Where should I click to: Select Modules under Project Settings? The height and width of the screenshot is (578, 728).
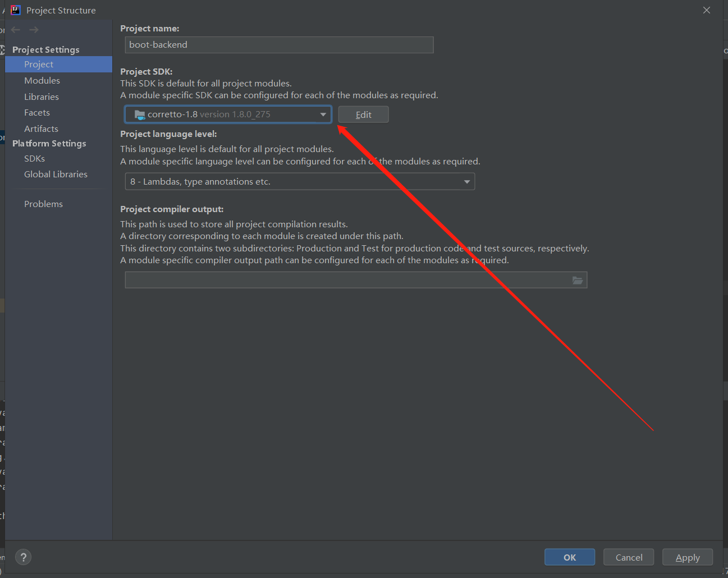(x=42, y=80)
